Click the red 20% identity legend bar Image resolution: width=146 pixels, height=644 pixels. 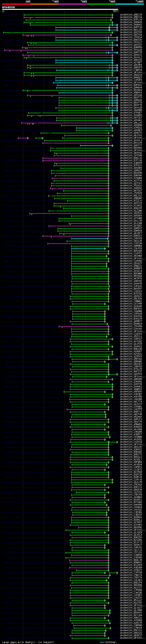16,4
